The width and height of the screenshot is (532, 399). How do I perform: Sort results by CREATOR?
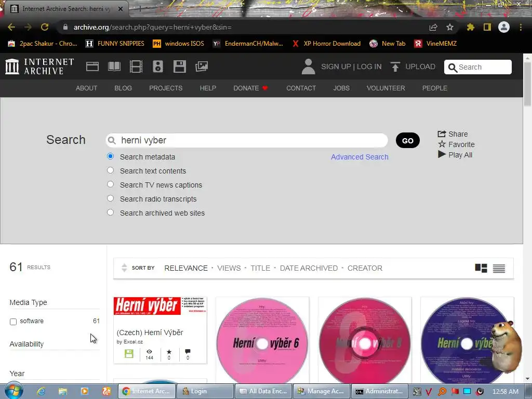pos(365,268)
